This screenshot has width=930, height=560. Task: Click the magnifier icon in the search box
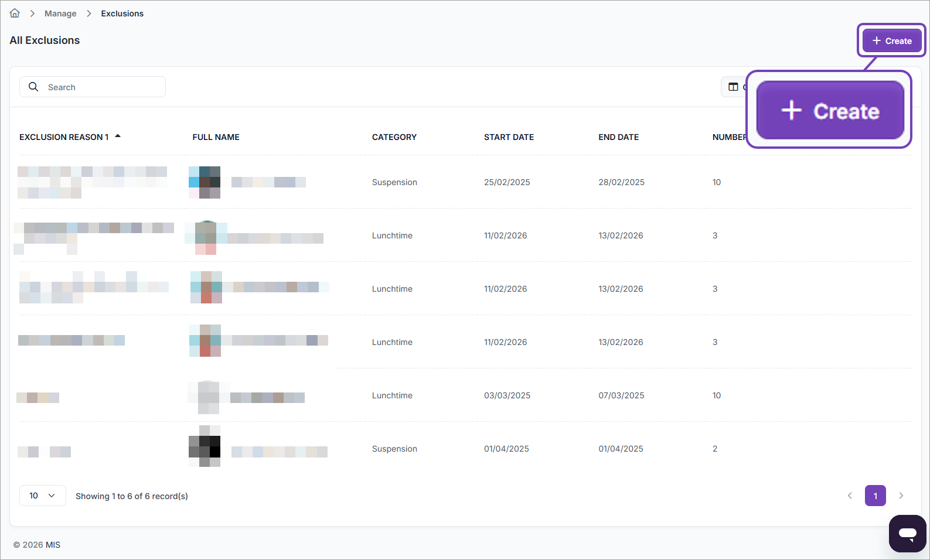click(x=33, y=87)
